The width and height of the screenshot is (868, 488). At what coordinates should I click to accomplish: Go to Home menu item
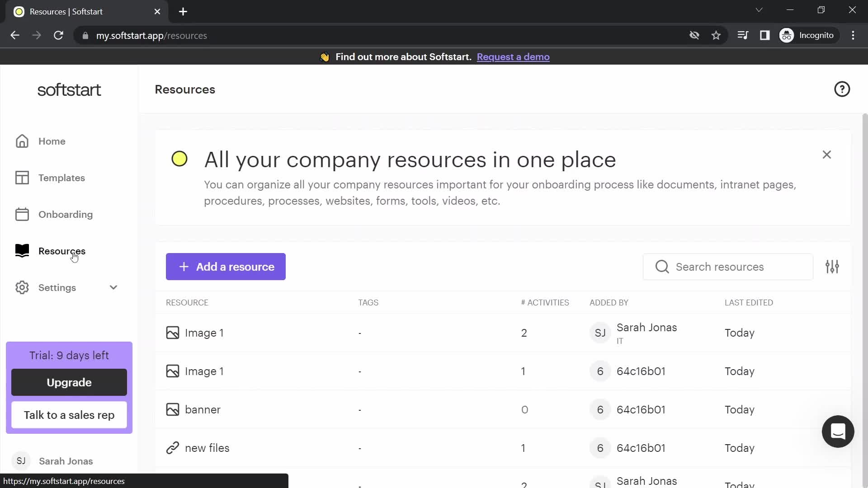tap(52, 141)
